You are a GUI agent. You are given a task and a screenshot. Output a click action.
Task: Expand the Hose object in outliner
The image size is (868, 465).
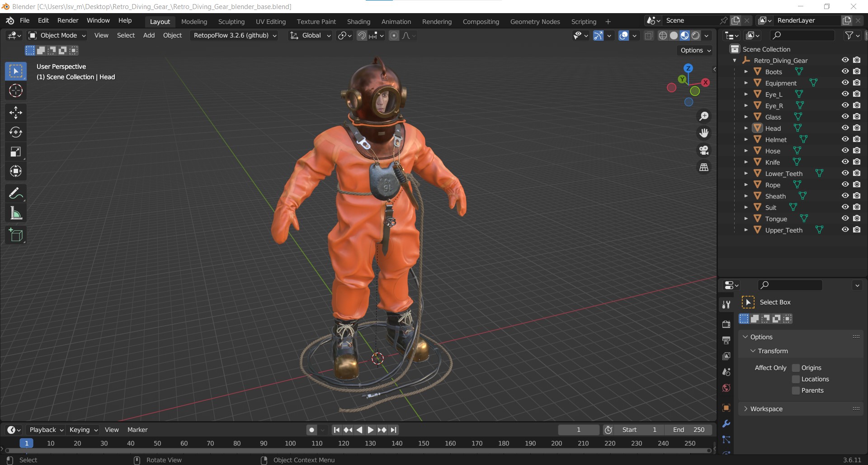746,151
